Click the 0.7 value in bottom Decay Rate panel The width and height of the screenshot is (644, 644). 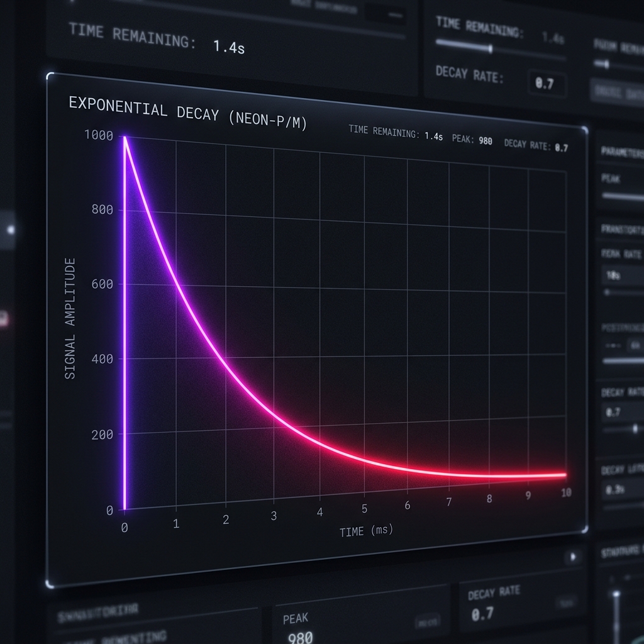click(482, 615)
